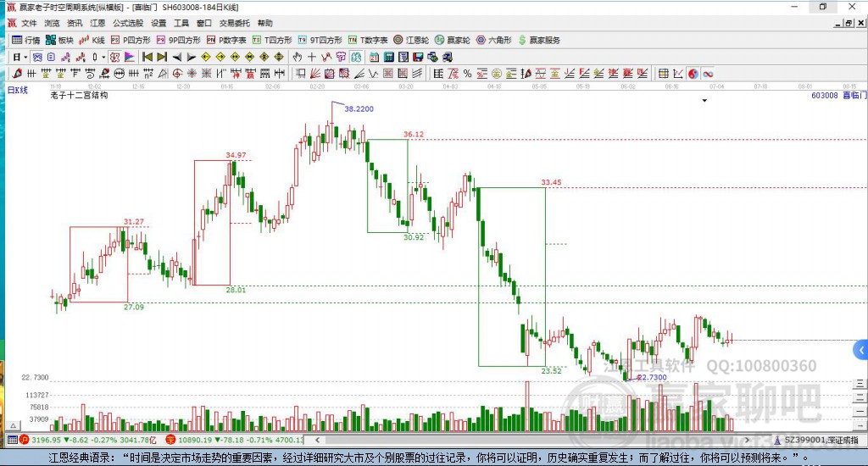Screen dimensions: 868x466
Task: Select the hand pan tool
Action: (298, 57)
